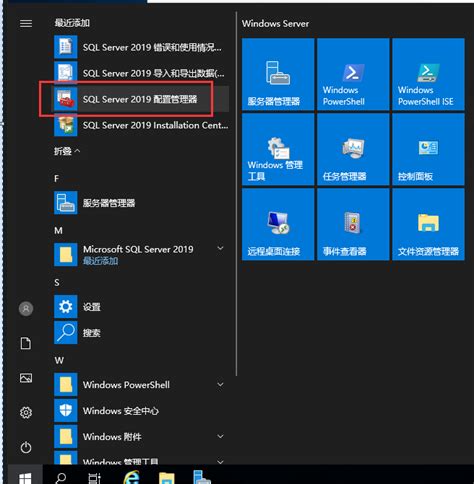Open SQL Server 2019 配置管理器

coord(141,99)
